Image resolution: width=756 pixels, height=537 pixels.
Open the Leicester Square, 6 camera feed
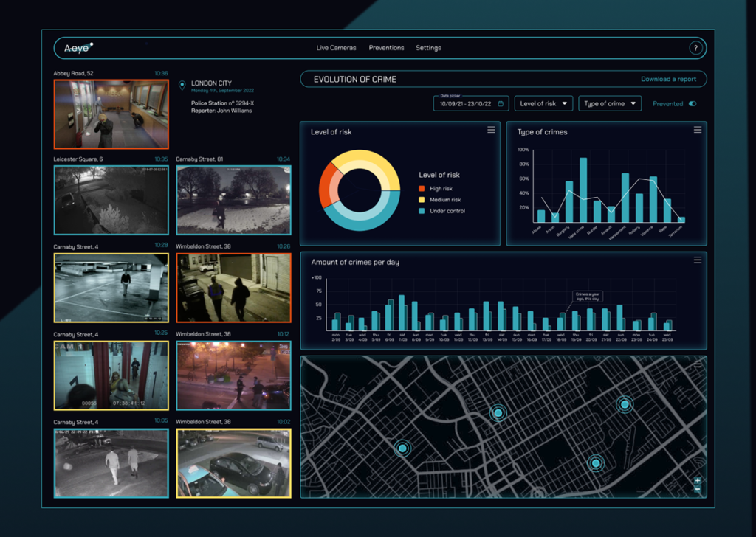pyautogui.click(x=111, y=200)
